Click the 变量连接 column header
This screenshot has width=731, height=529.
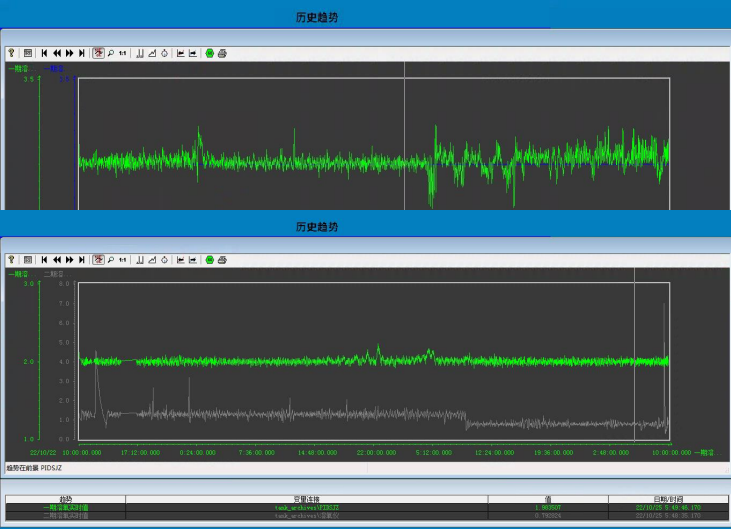[x=307, y=499]
